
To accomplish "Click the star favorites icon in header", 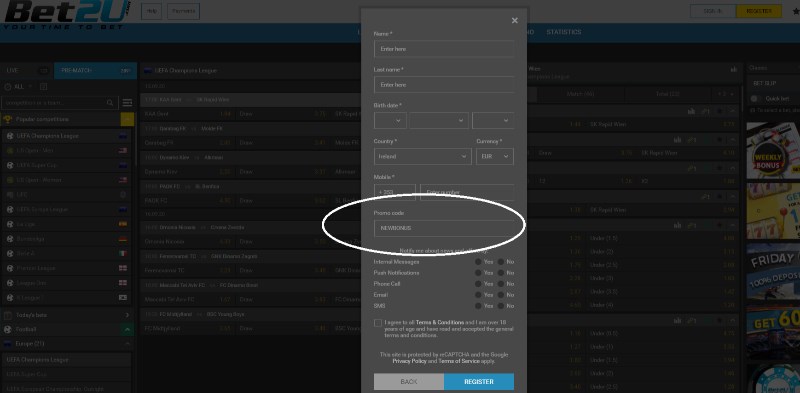I will click(796, 11).
